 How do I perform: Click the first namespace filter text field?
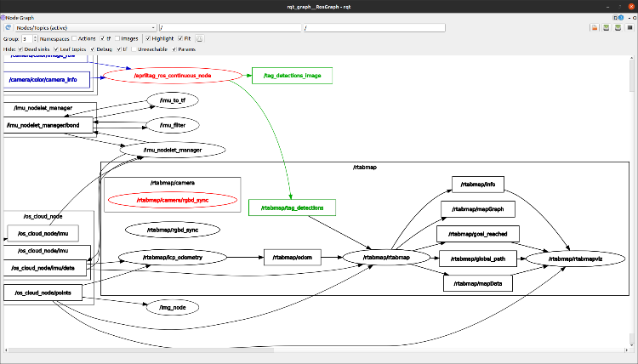(x=230, y=27)
